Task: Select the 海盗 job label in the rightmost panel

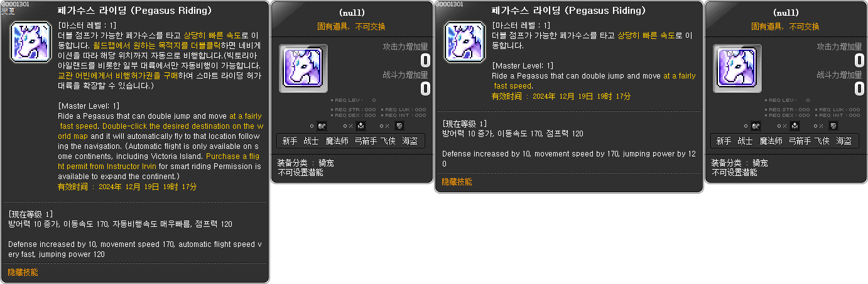Action: point(844,141)
